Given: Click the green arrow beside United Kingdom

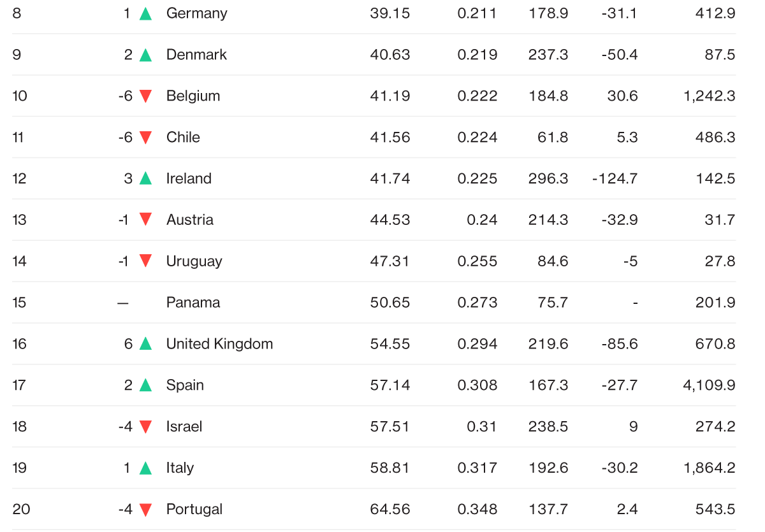Looking at the screenshot, I should click(x=145, y=344).
